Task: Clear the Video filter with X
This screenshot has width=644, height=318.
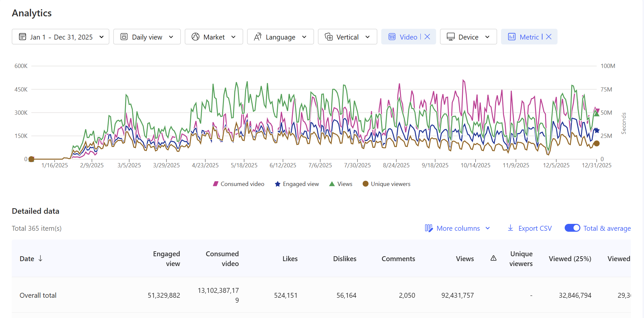Action: (x=427, y=37)
